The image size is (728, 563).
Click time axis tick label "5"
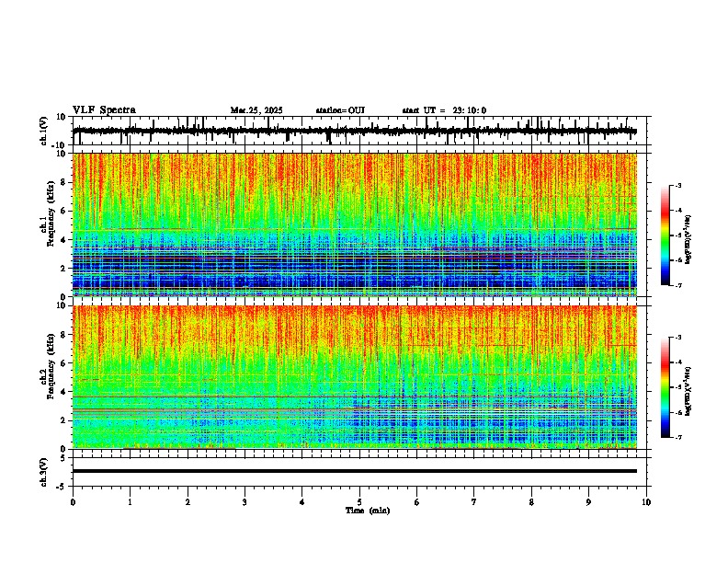[359, 502]
